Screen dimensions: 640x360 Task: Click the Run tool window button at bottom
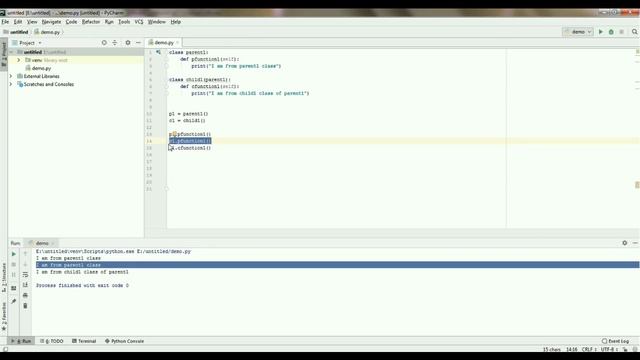(x=21, y=341)
